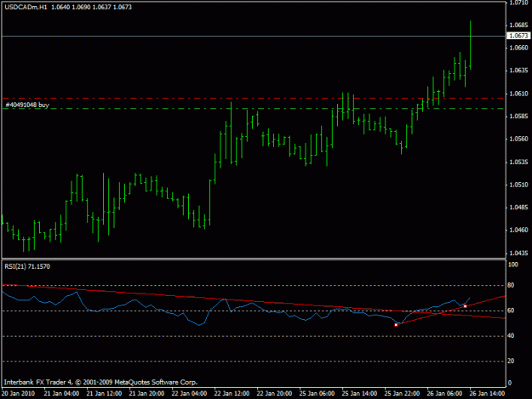Click the 1.0560 price scale label
Image resolution: width=532 pixels, height=399 pixels.
(518, 139)
